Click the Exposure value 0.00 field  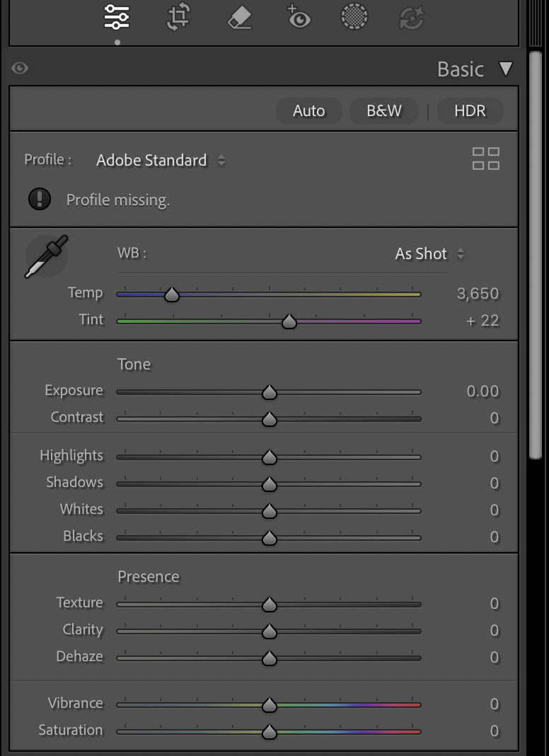(x=482, y=391)
